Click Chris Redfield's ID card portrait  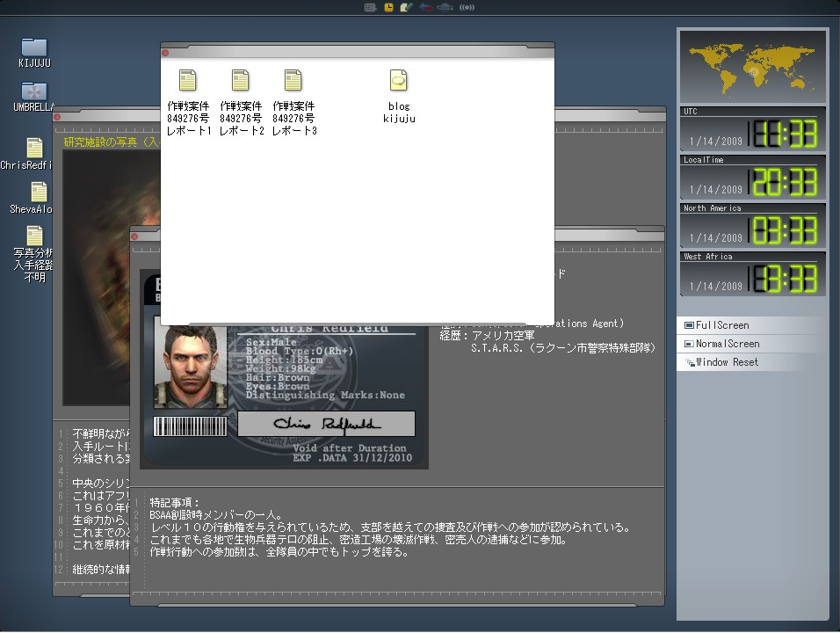[191, 367]
